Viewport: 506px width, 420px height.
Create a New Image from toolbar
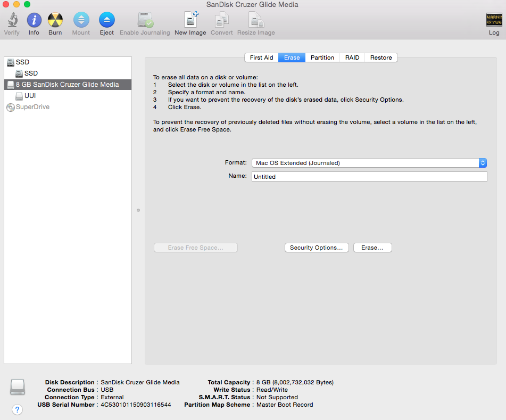(190, 20)
